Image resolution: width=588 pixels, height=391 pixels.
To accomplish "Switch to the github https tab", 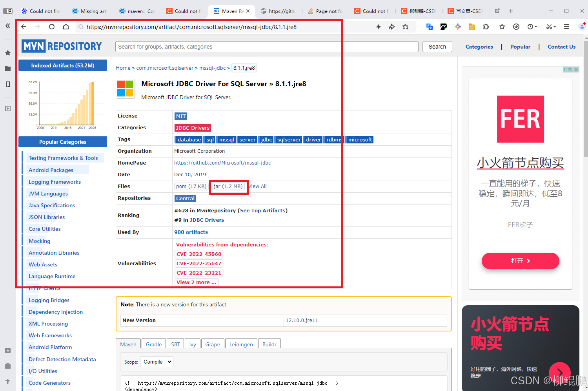I will pyautogui.click(x=278, y=11).
